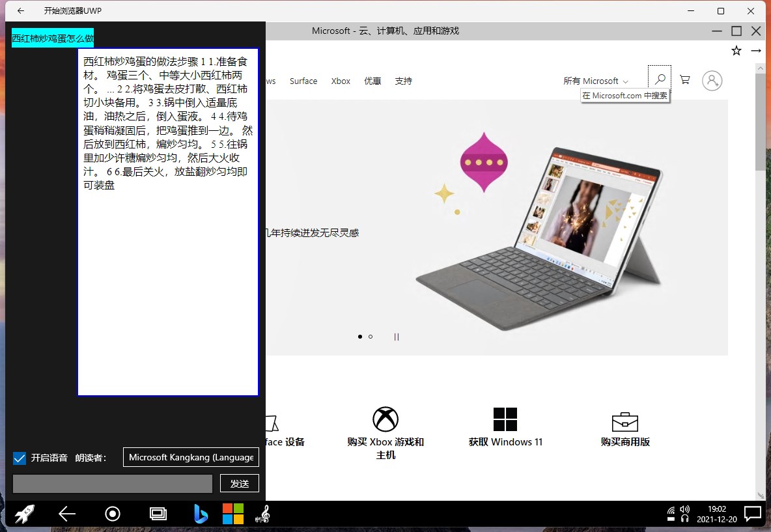
Task: Click the 在 Microsoft.com 中搜索 tooltip
Action: tap(625, 96)
